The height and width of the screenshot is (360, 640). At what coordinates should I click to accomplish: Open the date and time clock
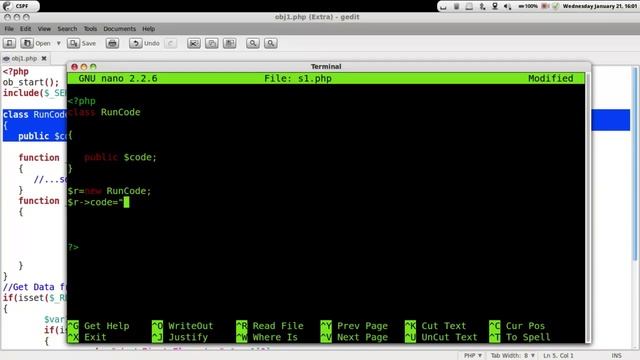[600, 6]
